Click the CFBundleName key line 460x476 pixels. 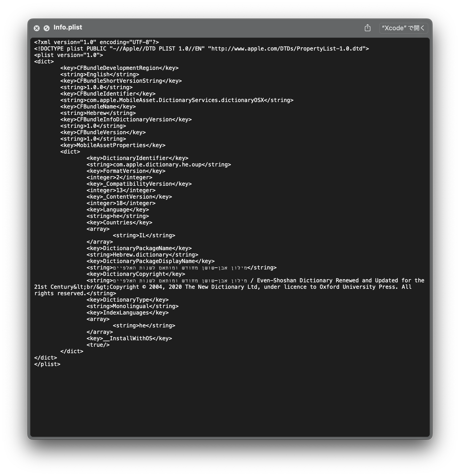[98, 106]
